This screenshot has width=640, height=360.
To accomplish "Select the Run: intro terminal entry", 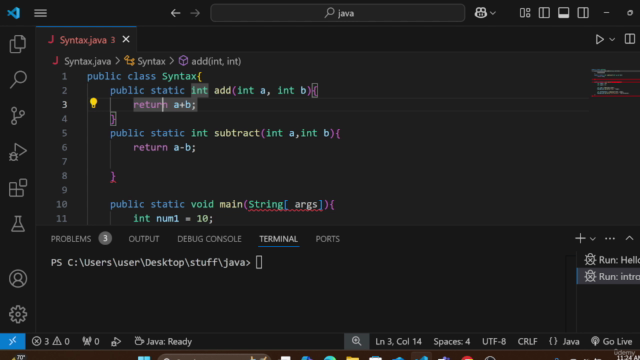I will pos(609,276).
